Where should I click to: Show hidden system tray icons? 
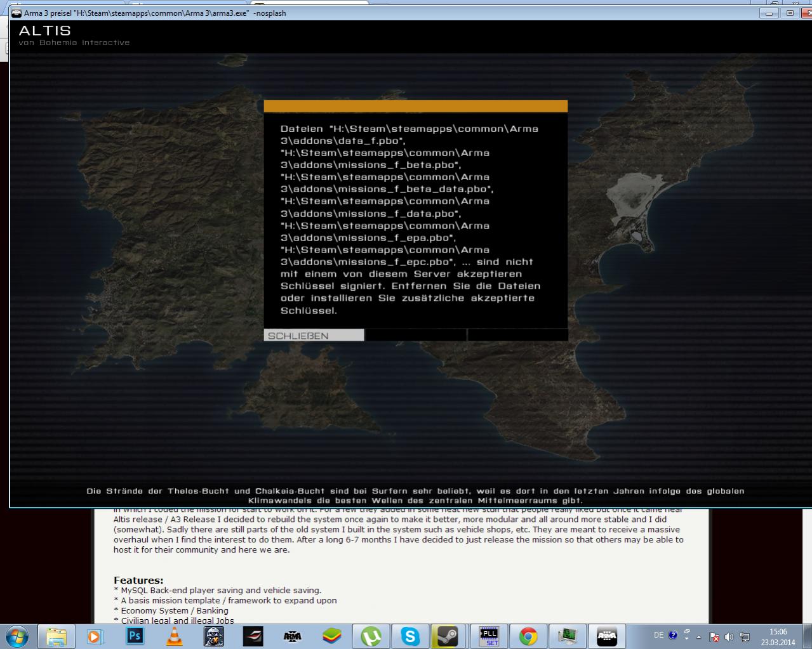point(699,636)
